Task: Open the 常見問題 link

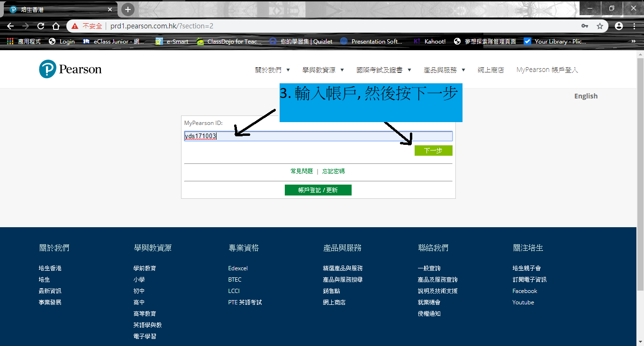Action: (x=302, y=171)
